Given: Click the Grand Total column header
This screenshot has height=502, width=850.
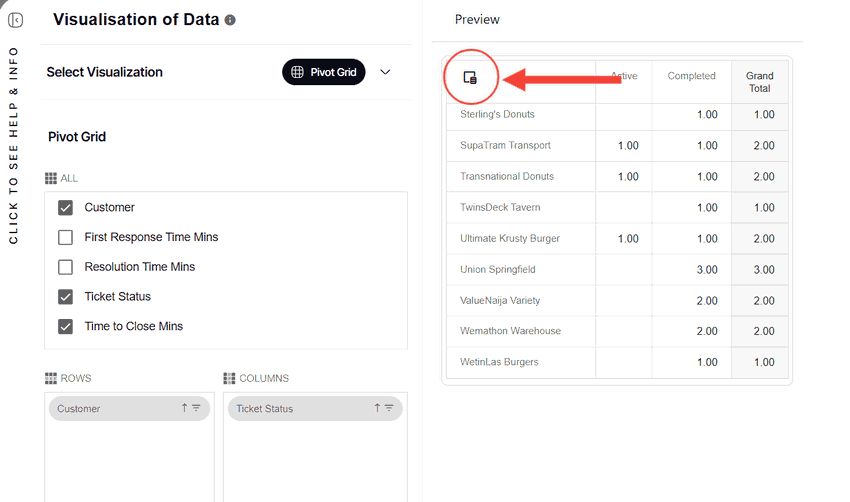Looking at the screenshot, I should (759, 82).
